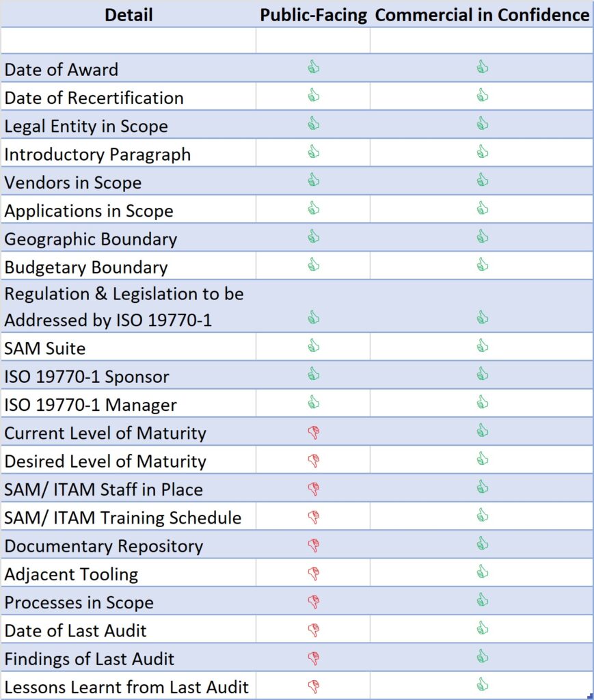Select the Budgetary Boundary row label
The width and height of the screenshot is (594, 700).
tap(86, 267)
